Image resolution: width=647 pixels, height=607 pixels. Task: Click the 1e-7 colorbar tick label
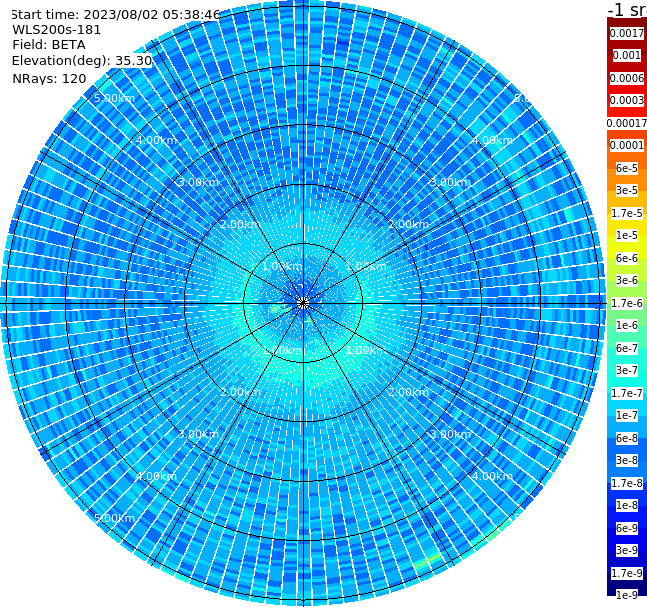coord(627,415)
